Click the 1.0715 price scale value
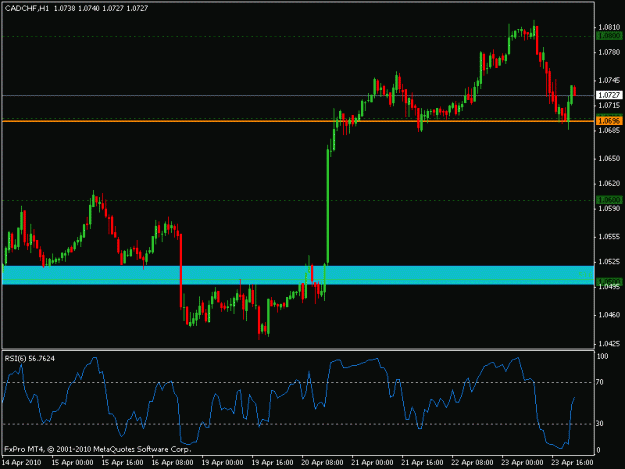The image size is (625, 469). (x=609, y=105)
